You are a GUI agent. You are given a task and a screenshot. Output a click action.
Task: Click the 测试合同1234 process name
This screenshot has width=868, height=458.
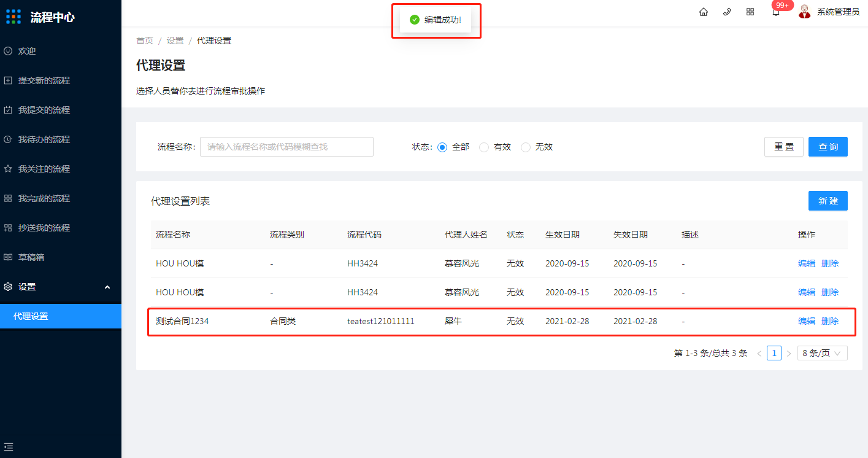coord(182,321)
